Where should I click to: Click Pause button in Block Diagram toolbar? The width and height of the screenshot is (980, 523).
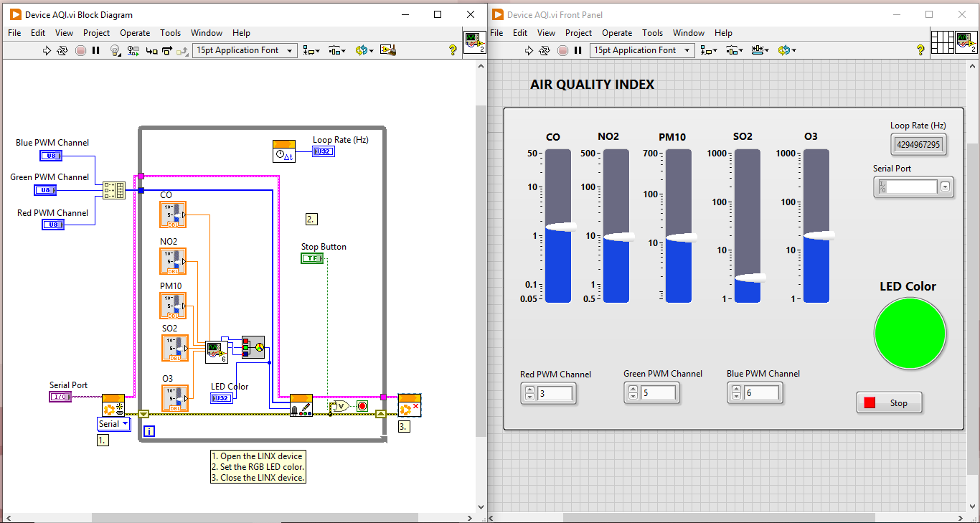(96, 50)
